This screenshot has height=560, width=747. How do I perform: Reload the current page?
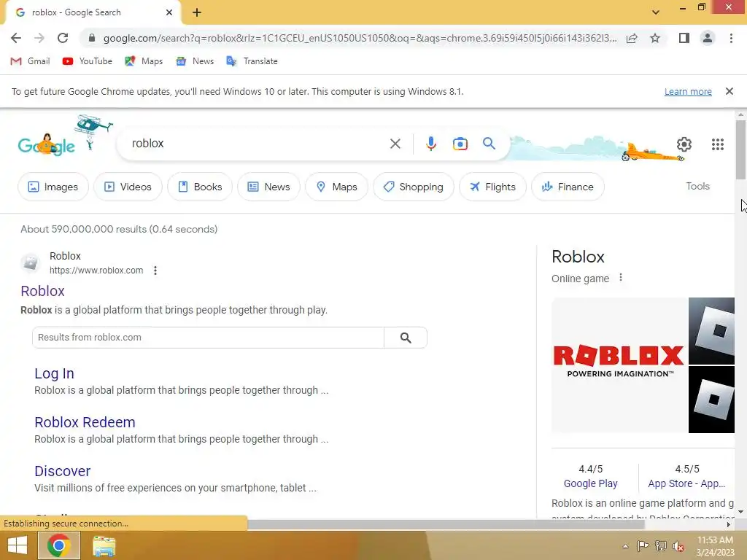63,38
